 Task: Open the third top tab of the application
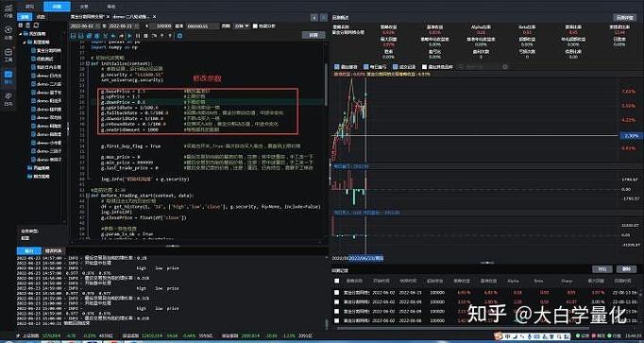(84, 7)
